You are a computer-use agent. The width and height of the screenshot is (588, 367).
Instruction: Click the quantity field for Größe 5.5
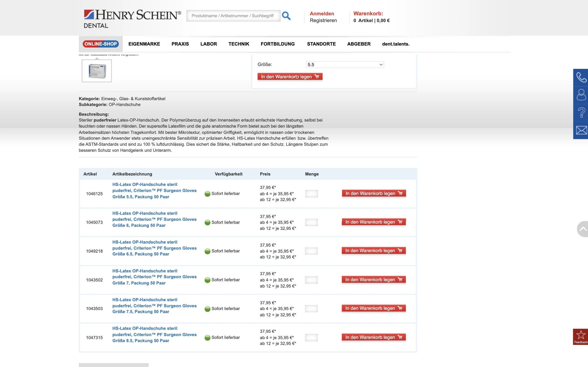click(312, 193)
